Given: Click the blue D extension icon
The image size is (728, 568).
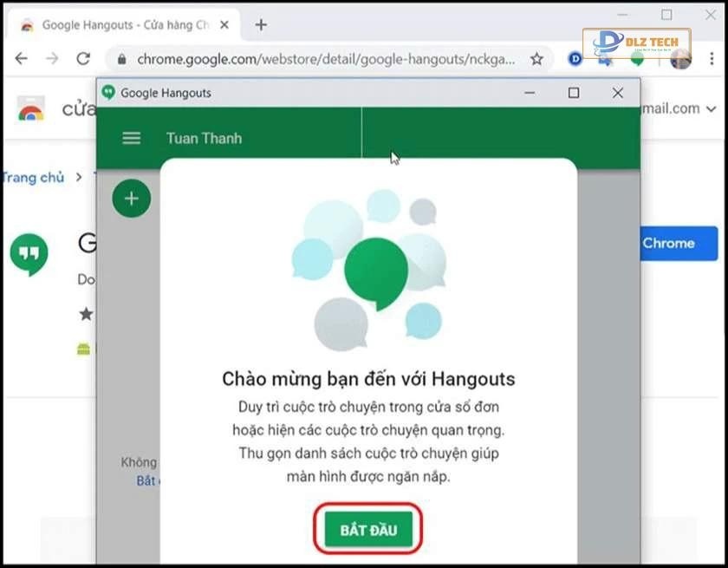Looking at the screenshot, I should [575, 59].
